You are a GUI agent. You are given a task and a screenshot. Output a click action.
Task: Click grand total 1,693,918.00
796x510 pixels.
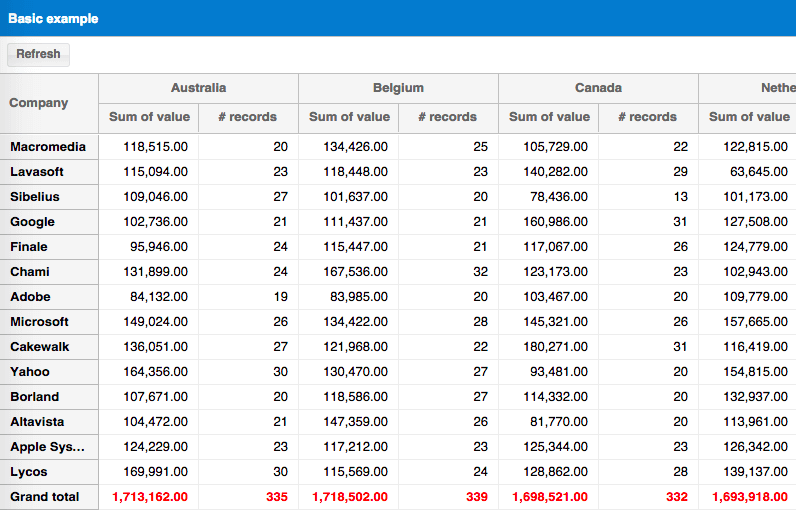[x=748, y=497]
